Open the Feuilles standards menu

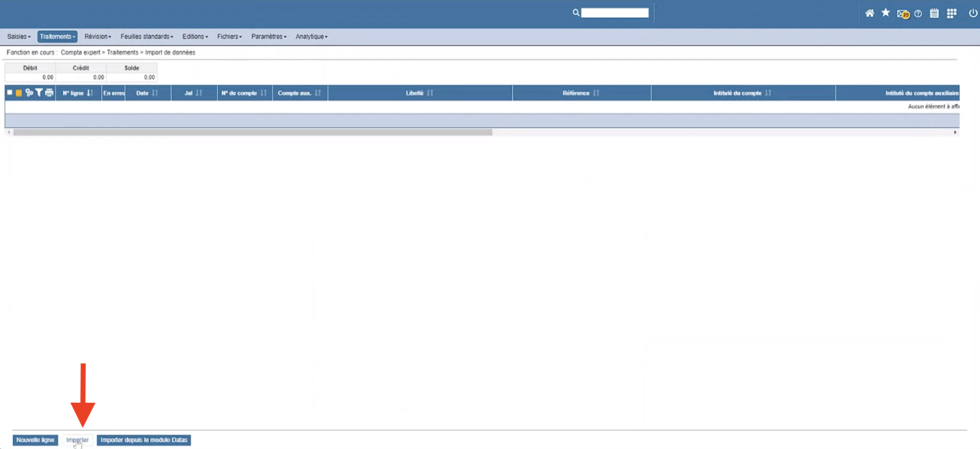(147, 37)
